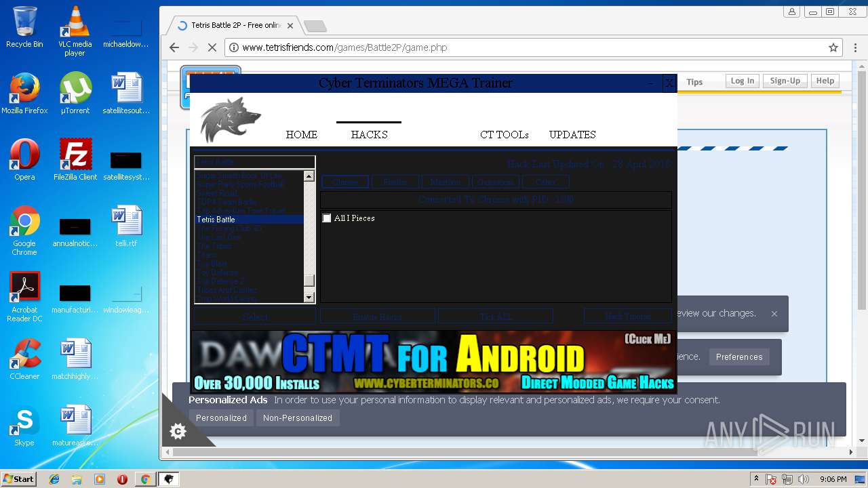Switch to the Other browser tab
Viewport: 868px width, 488px height.
[x=545, y=182]
